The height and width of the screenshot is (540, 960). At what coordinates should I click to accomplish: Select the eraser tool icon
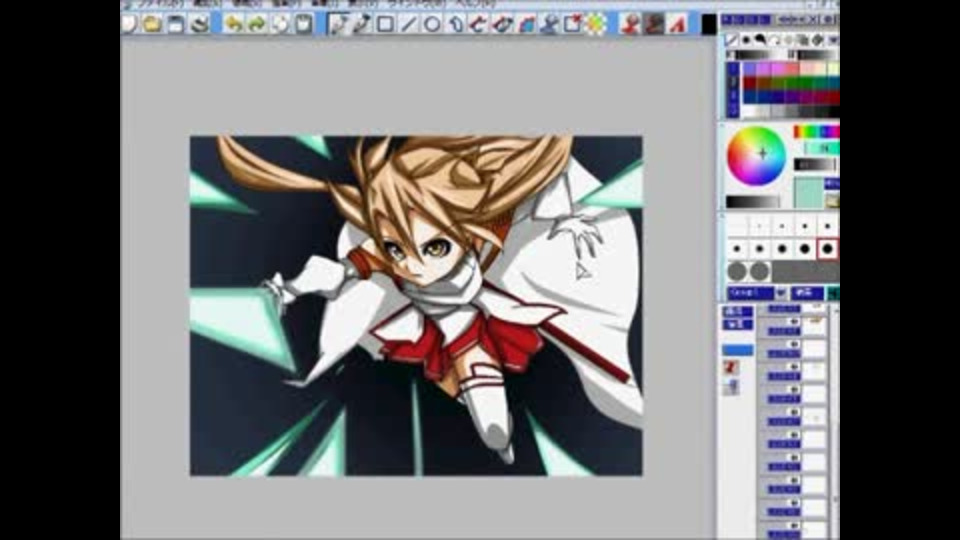(x=502, y=24)
